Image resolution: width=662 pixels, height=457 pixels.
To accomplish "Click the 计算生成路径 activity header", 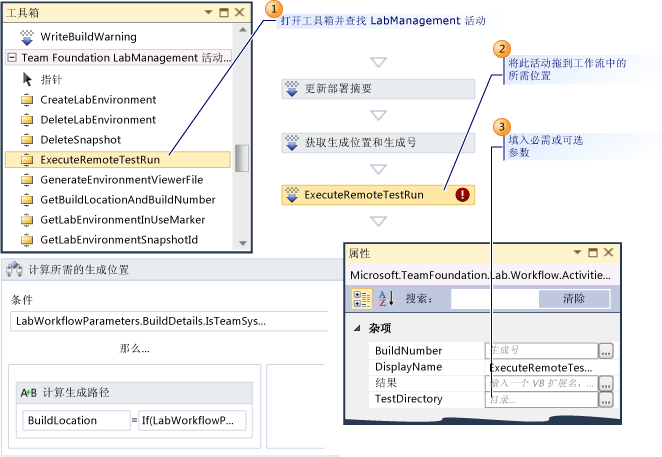I will (x=134, y=393).
